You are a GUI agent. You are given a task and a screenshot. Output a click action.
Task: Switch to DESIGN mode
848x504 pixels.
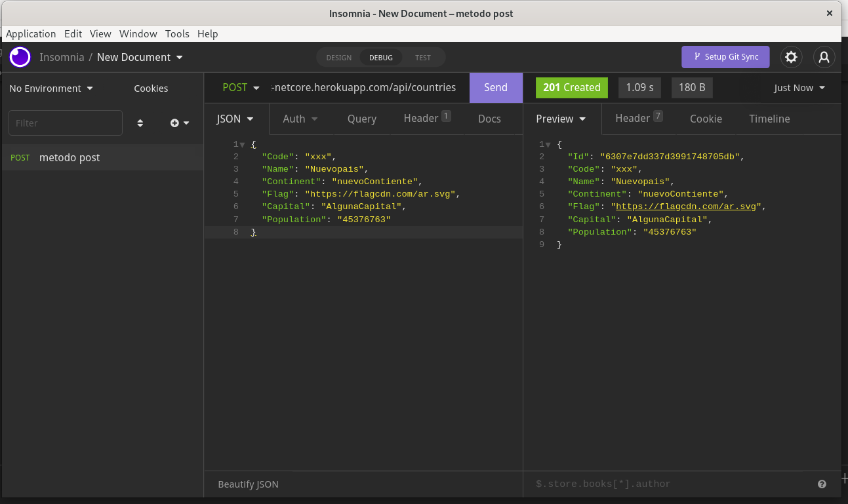tap(338, 57)
